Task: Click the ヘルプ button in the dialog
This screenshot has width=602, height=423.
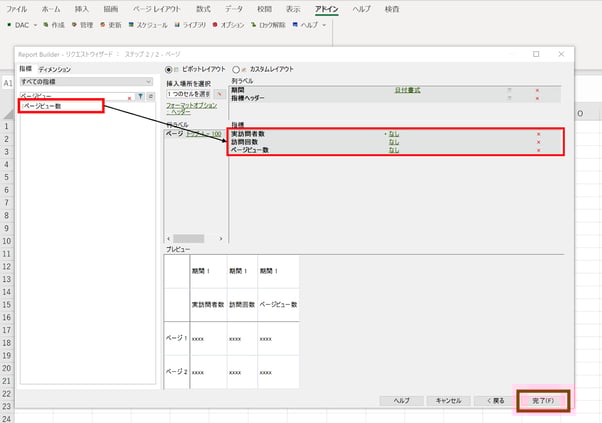Action: click(402, 401)
